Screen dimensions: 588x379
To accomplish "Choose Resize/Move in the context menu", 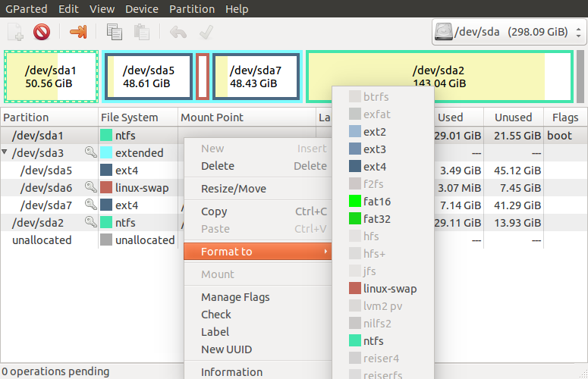I will 258,189.
